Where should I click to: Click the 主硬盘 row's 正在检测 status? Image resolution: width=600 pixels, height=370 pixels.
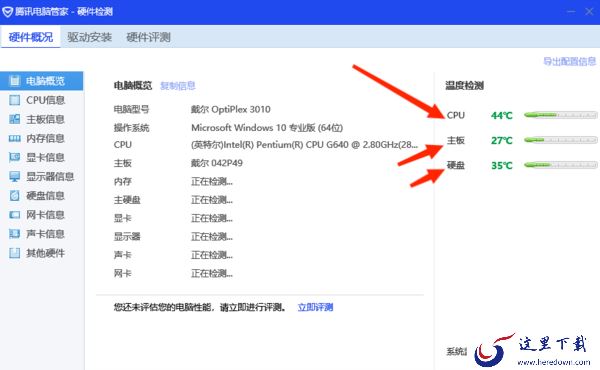pyautogui.click(x=212, y=200)
